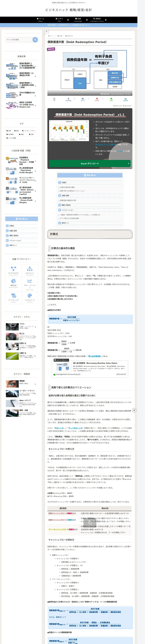Viewport: 145px width, 644px height.
Task: Jump to 参考サイト in sidebar contents
Action: tap(22, 245)
